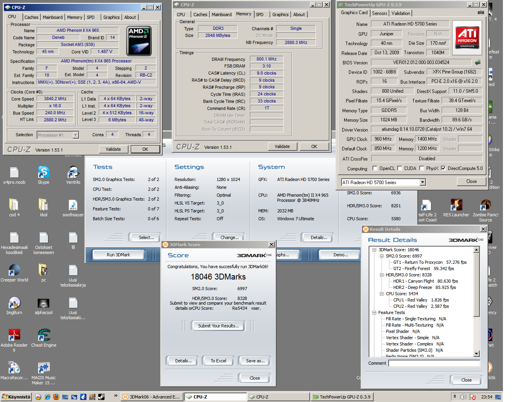Select the HDR2 - Deep Freeze row
Image resolution: width=532 pixels, height=402 pixels.
424,287
